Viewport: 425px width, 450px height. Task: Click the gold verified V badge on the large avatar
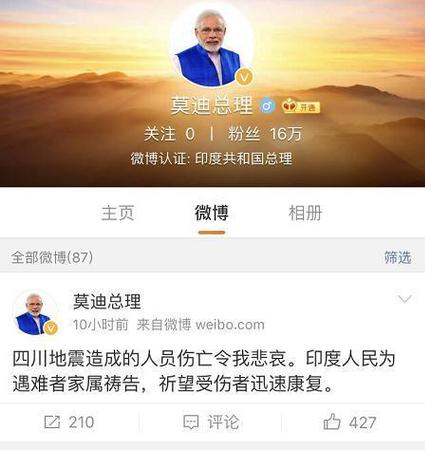point(244,78)
